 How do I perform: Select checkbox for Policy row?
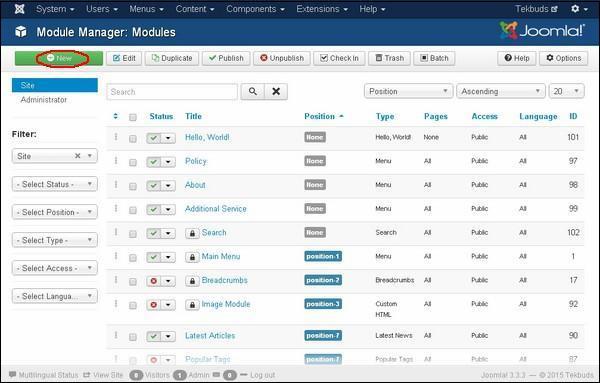coord(133,162)
